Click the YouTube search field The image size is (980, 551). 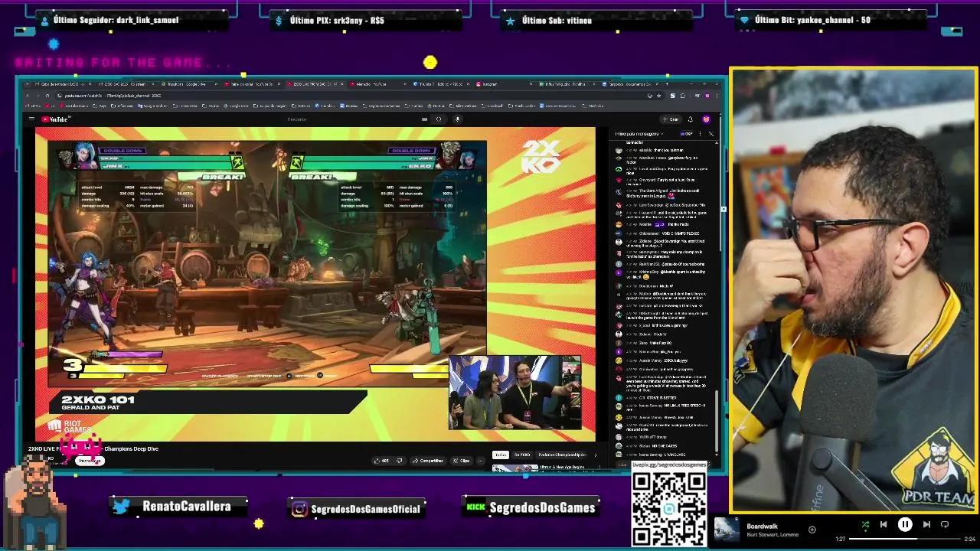(x=348, y=119)
